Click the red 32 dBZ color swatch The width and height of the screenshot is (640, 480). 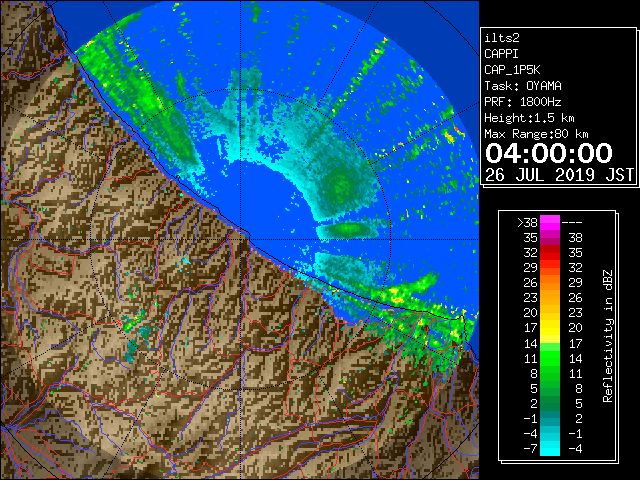pyautogui.click(x=550, y=253)
